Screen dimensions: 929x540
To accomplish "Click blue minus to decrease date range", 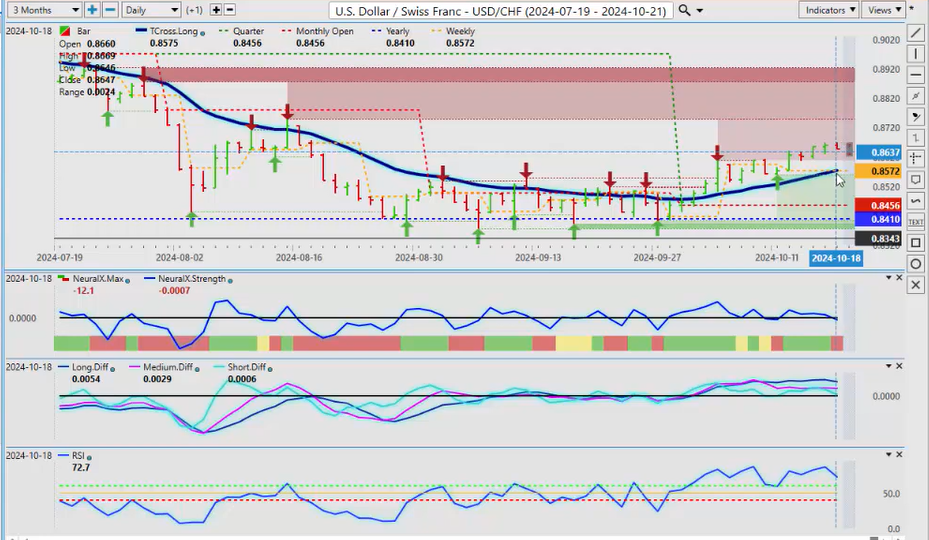I will coord(110,10).
